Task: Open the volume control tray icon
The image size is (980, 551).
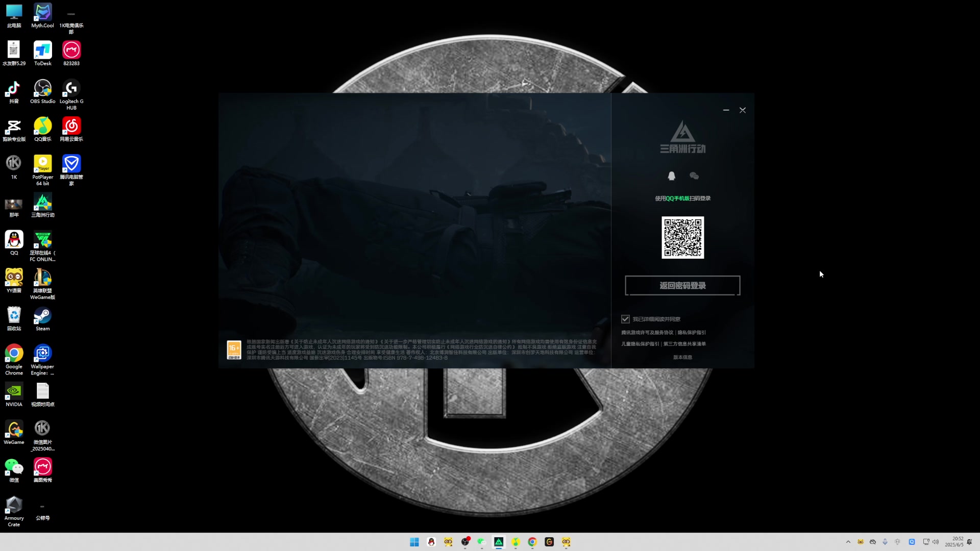Action: [936, 542]
